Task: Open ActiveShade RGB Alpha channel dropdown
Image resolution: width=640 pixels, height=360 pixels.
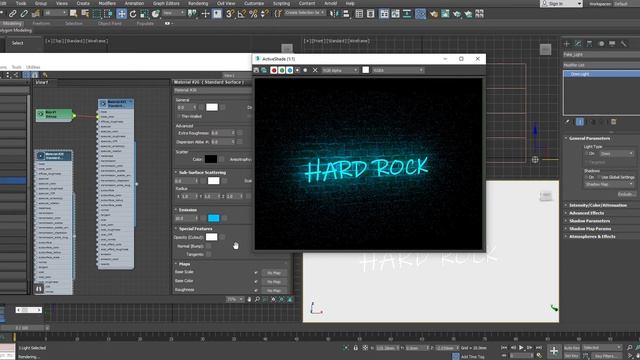Action: tap(340, 70)
